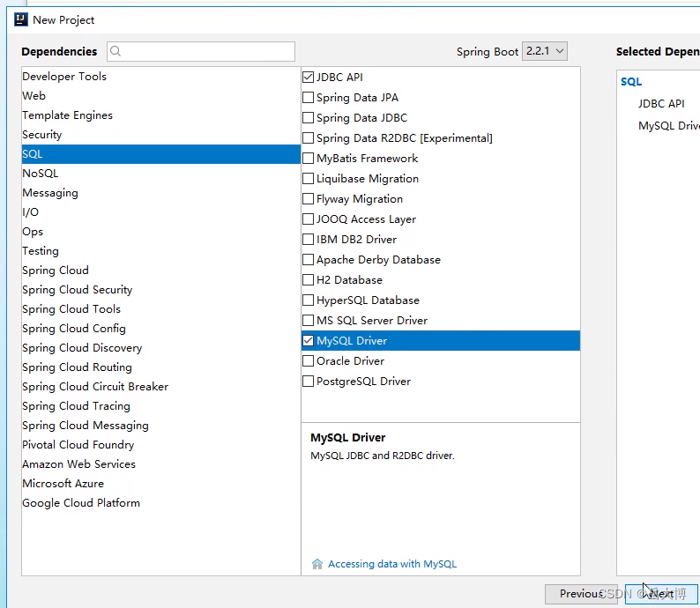Check the Spring Data JDBC option
The width and height of the screenshot is (700, 608).
(308, 118)
